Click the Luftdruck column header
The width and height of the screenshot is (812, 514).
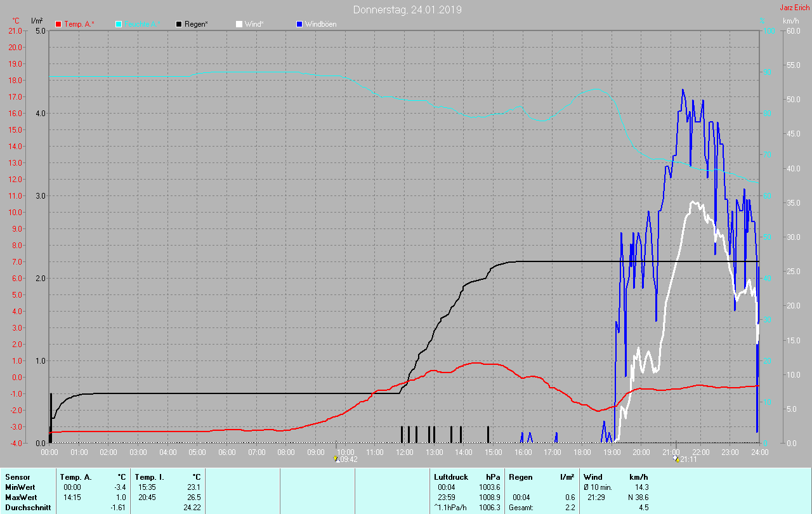(450, 477)
